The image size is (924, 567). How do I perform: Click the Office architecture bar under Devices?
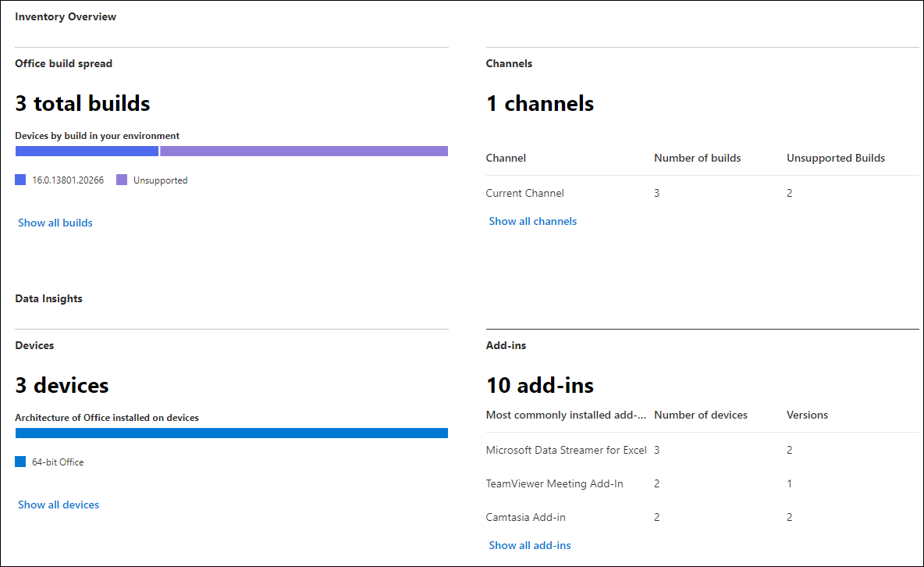pyautogui.click(x=232, y=433)
